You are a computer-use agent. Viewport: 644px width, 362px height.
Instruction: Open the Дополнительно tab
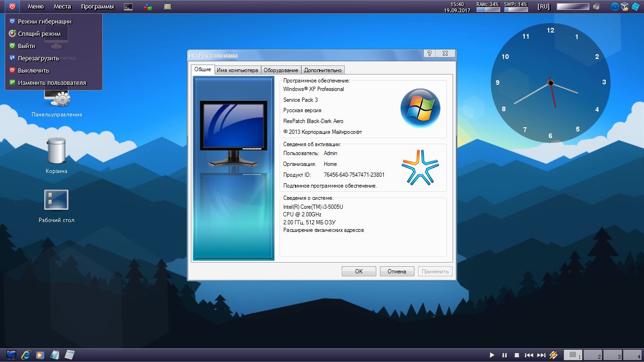click(322, 70)
